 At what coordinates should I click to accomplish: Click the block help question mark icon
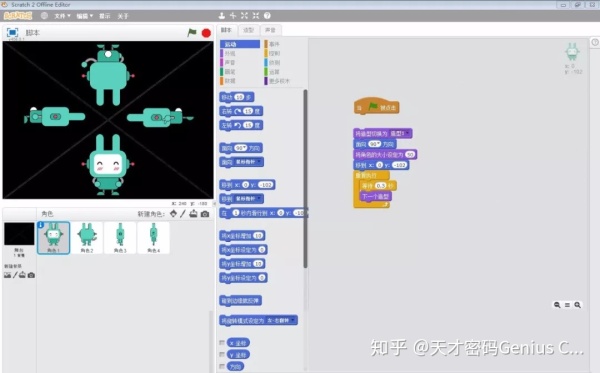(267, 16)
